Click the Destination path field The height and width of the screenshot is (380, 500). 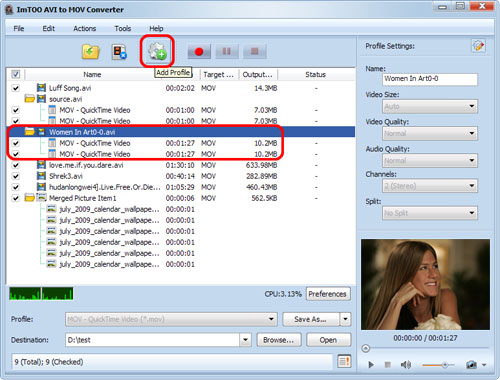tap(153, 340)
